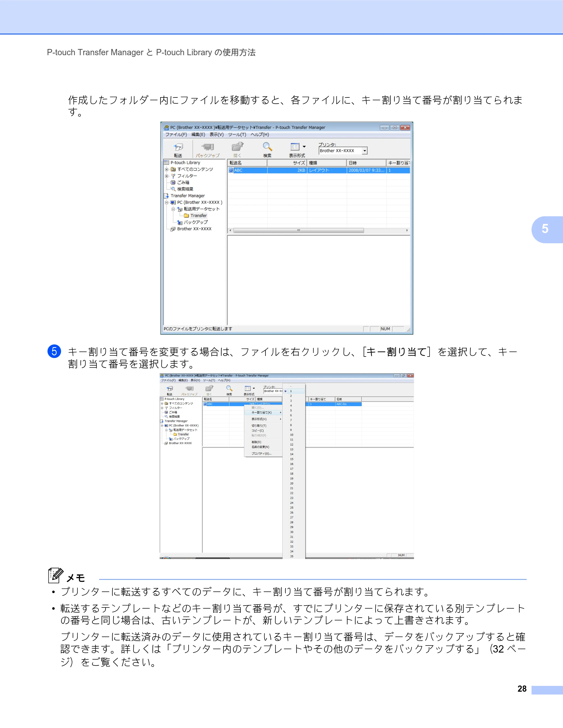Click the 開く open-folder icon in the lower screenshot

209,388
